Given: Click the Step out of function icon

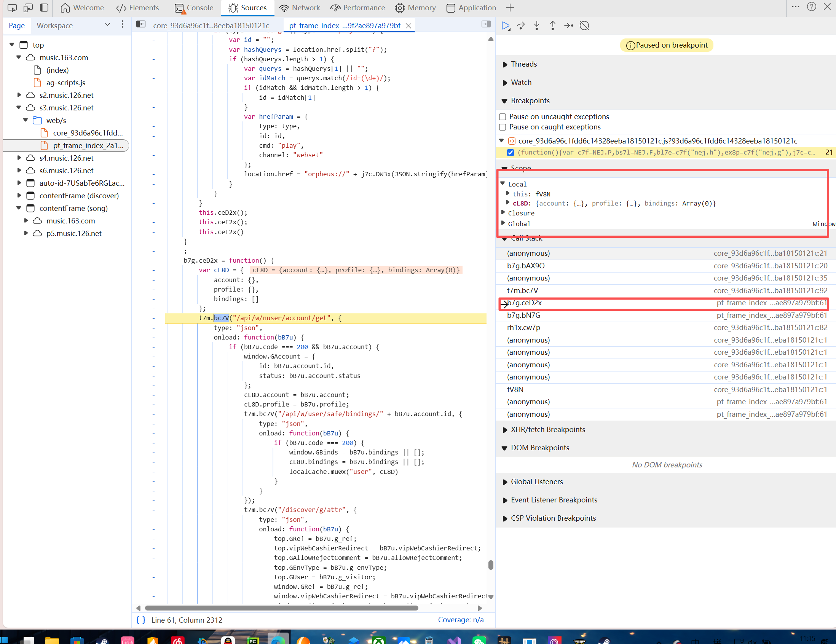Looking at the screenshot, I should click(552, 26).
